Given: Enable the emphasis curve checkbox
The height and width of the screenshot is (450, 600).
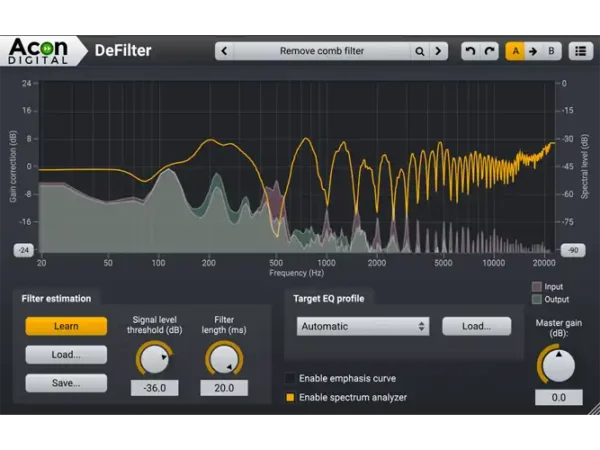Looking at the screenshot, I should [290, 378].
